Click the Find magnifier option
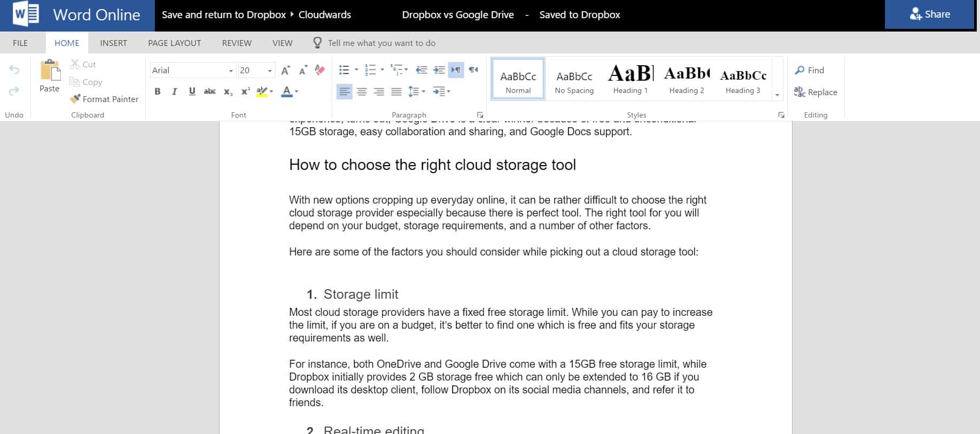 [809, 70]
